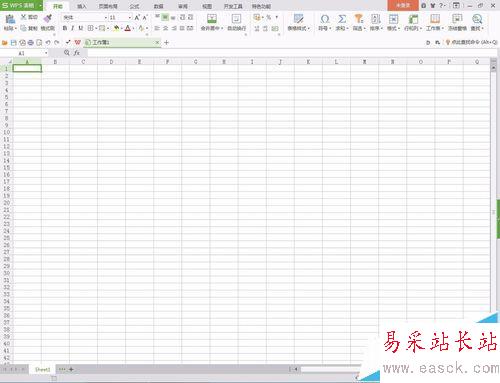This screenshot has width=500, height=383.
Task: Select row 10 header
Action: pyautogui.click(x=6, y=132)
